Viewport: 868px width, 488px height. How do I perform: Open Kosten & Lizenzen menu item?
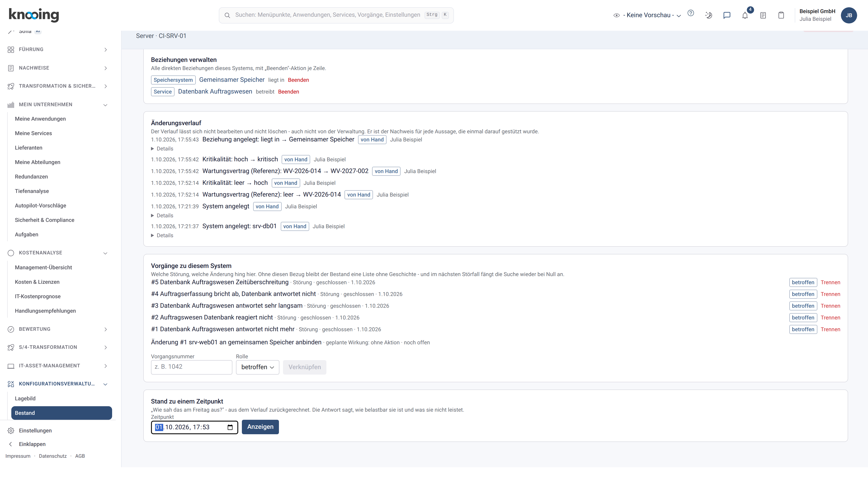[37, 282]
